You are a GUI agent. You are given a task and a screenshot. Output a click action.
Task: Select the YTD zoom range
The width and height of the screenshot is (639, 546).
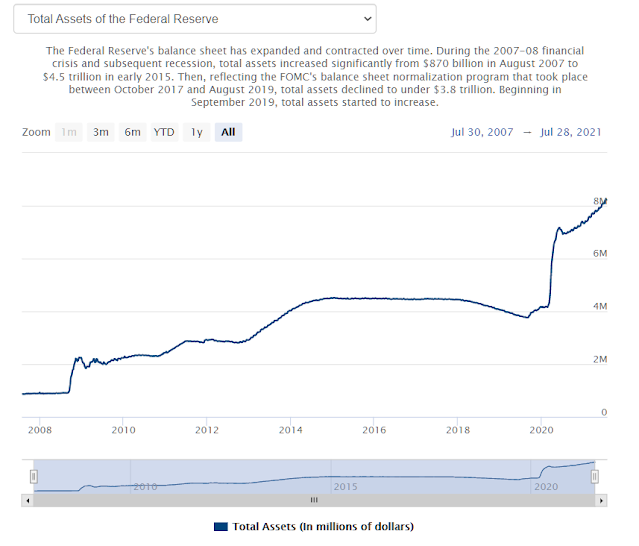click(x=164, y=132)
